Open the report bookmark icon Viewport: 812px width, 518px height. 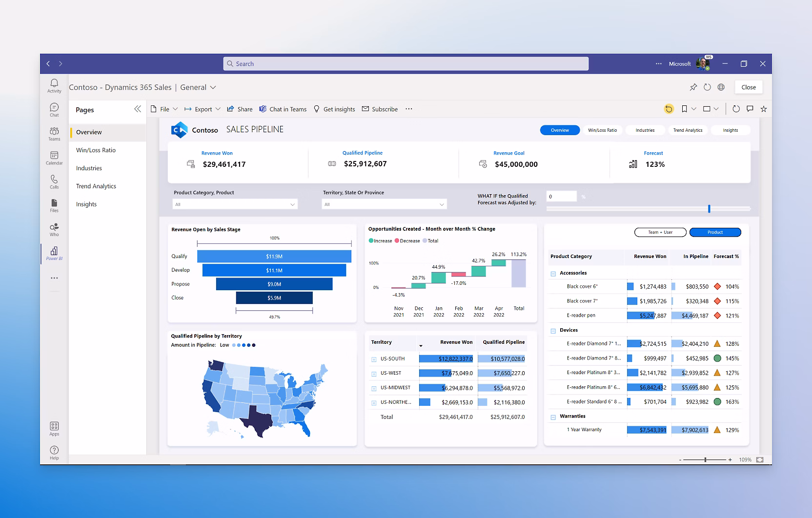coord(684,109)
